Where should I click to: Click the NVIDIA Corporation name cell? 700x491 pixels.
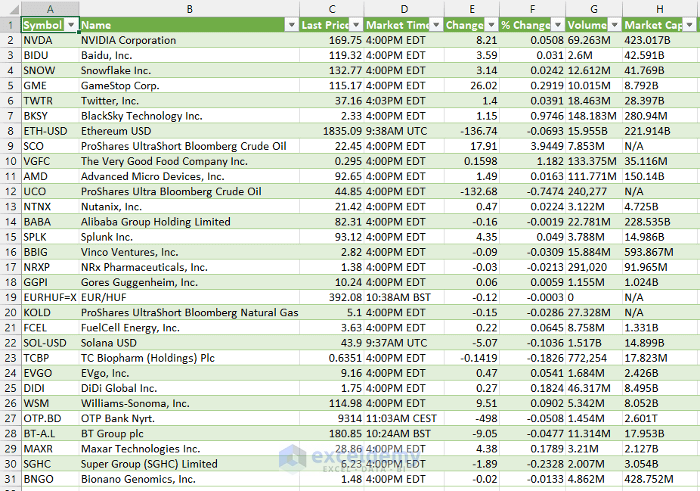click(x=189, y=41)
